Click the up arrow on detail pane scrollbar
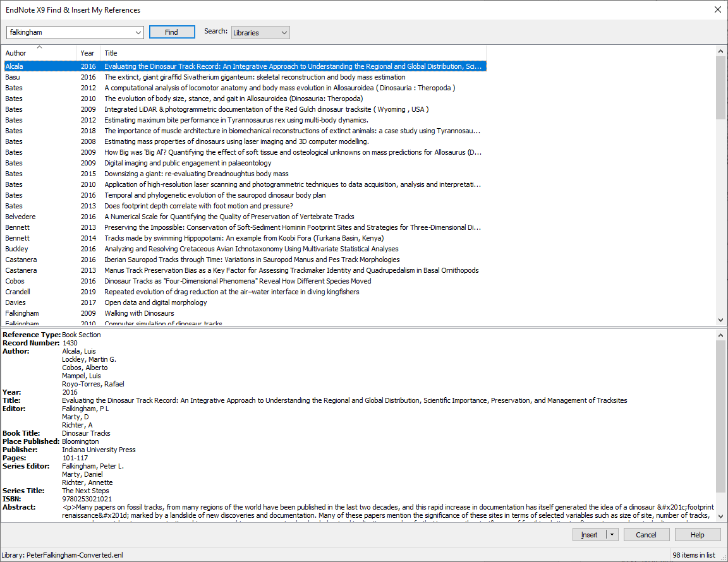 (x=721, y=335)
